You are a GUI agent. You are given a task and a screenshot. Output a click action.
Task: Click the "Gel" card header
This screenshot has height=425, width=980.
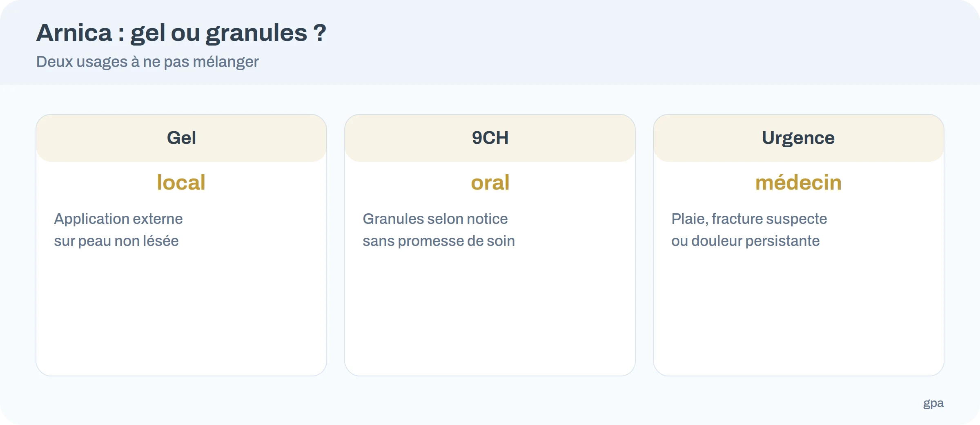click(x=181, y=138)
